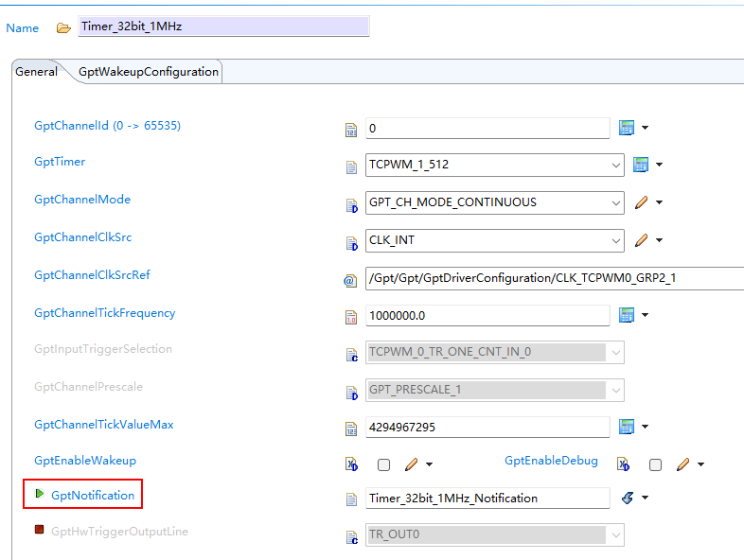Open the GptChannelMode combo box
744x560 pixels.
(x=494, y=202)
